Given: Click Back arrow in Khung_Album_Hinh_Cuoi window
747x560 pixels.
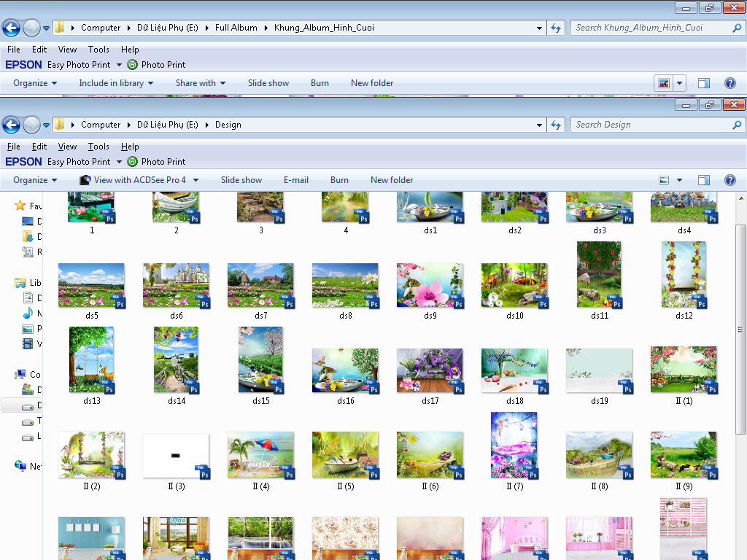Looking at the screenshot, I should tap(12, 28).
